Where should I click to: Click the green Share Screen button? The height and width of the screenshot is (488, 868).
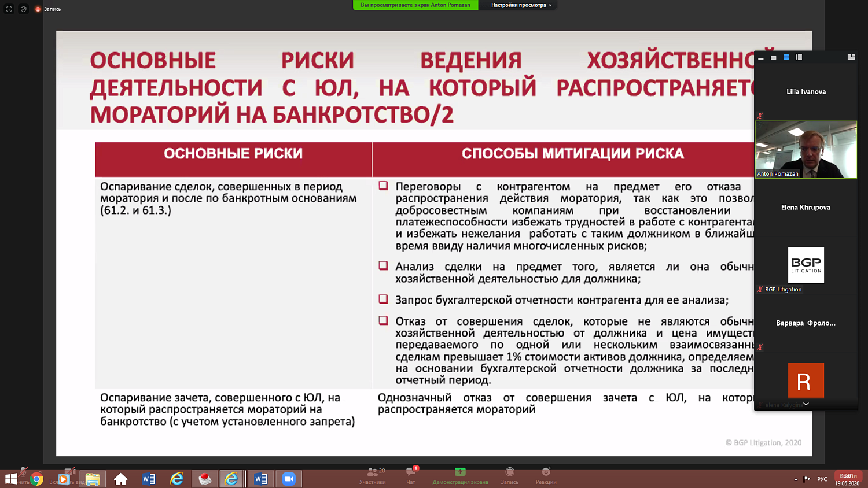(460, 476)
